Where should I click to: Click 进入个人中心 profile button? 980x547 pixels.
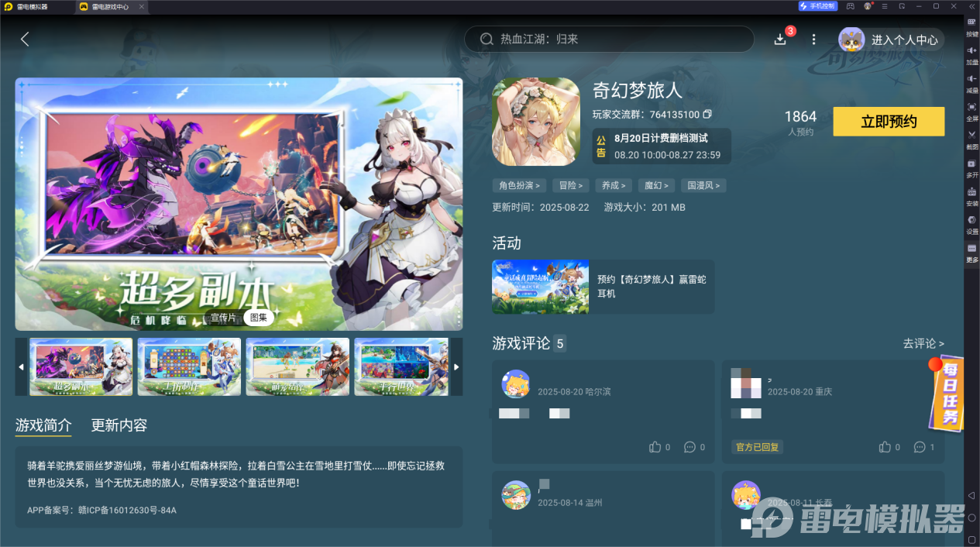coord(892,40)
